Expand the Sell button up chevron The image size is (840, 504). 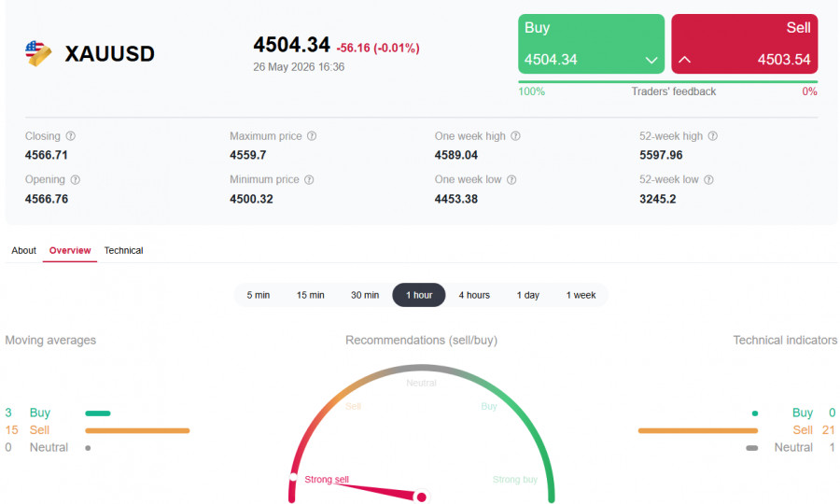pyautogui.click(x=685, y=60)
